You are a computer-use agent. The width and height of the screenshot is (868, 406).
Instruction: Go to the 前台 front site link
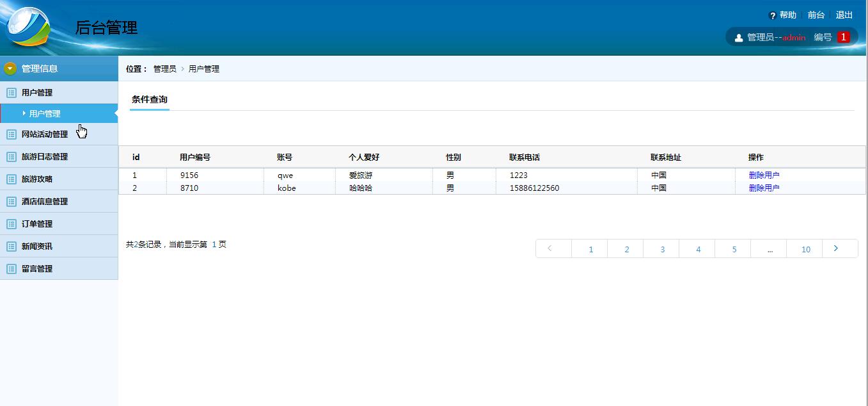click(816, 15)
